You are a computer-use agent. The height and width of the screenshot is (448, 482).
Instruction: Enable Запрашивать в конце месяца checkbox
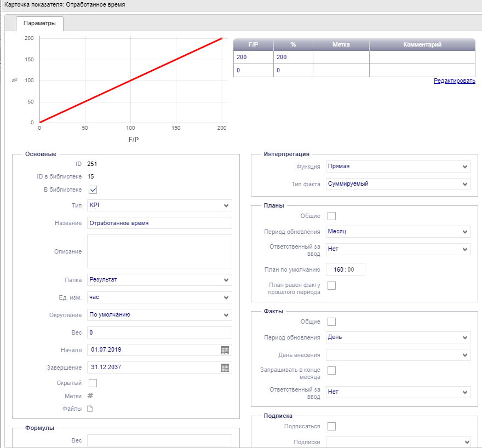[x=331, y=371]
